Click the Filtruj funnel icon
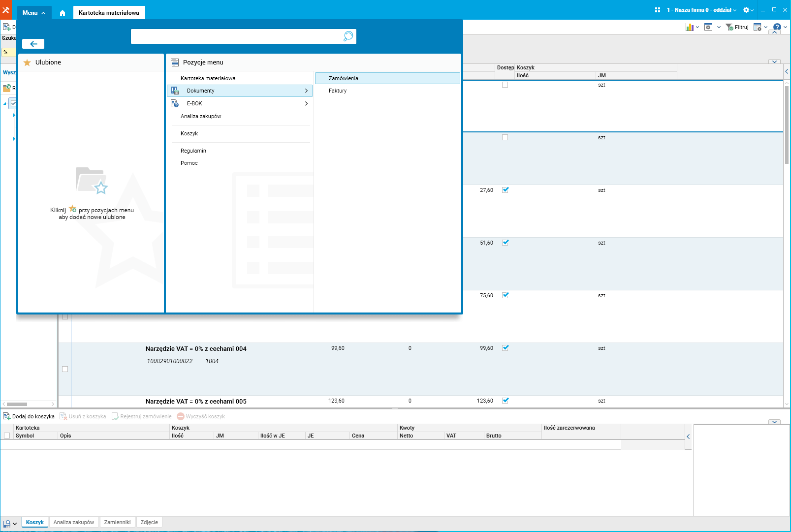The height and width of the screenshot is (532, 791). (729, 27)
